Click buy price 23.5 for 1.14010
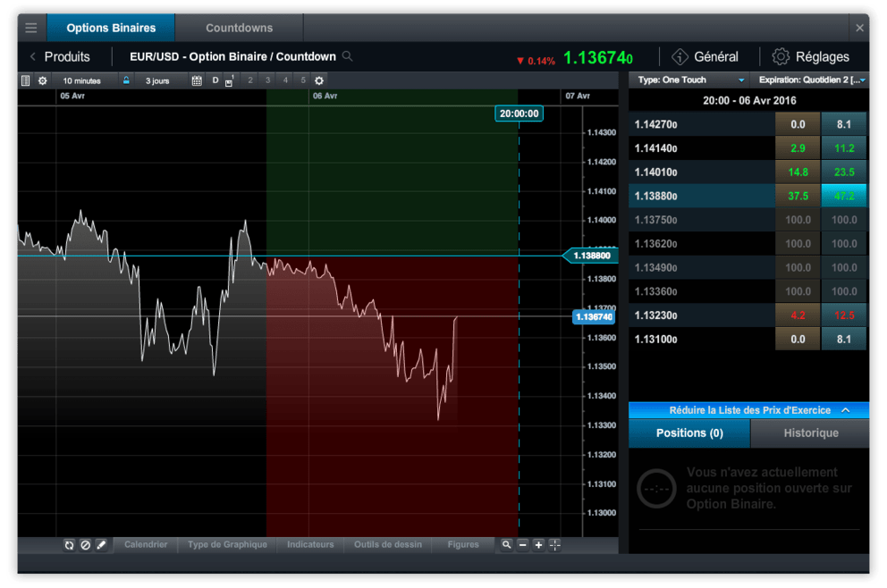Screen dimensions: 887x588 click(843, 172)
